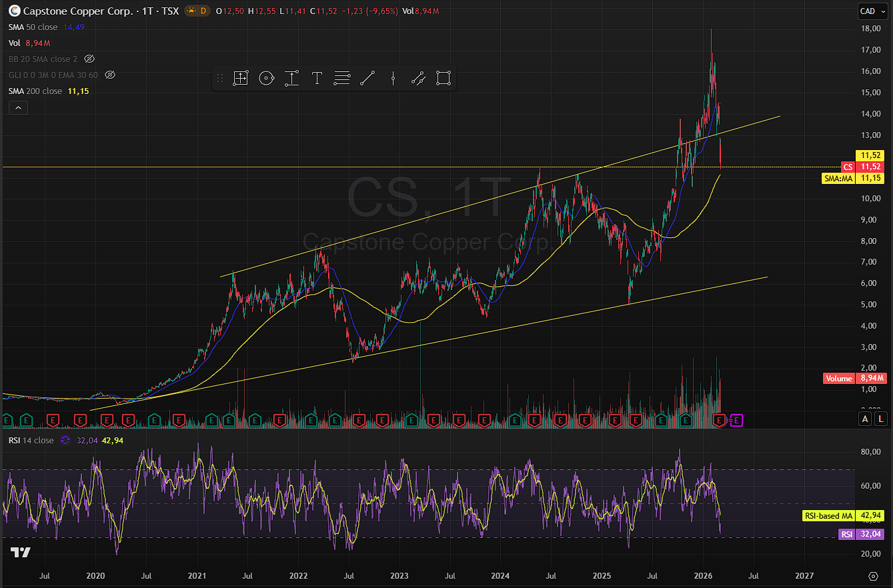
Task: Click the Capstone Copper company logo
Action: click(x=13, y=11)
